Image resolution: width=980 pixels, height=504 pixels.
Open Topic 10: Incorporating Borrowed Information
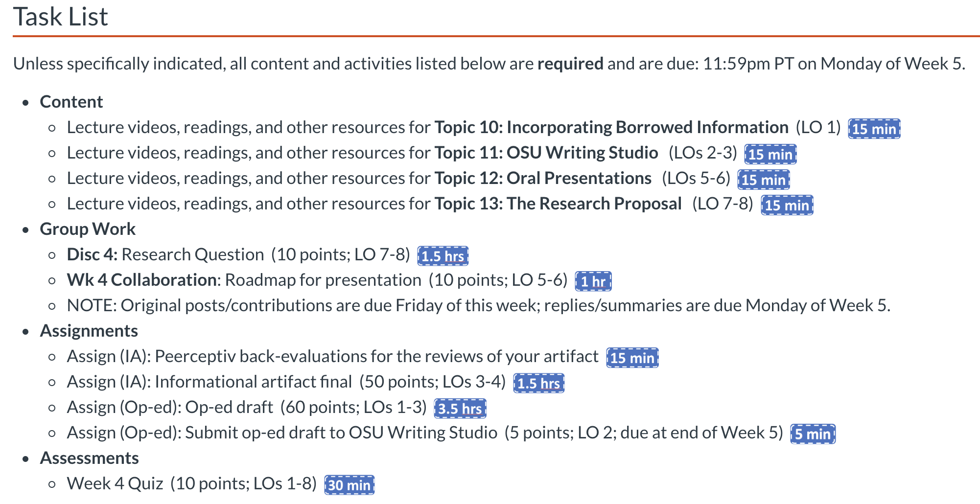click(x=611, y=127)
